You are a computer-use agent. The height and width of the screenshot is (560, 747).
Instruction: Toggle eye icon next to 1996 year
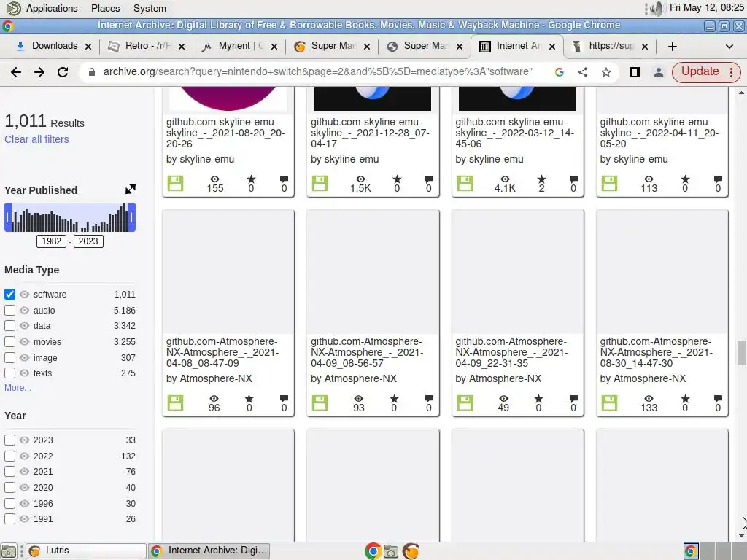[x=24, y=503]
